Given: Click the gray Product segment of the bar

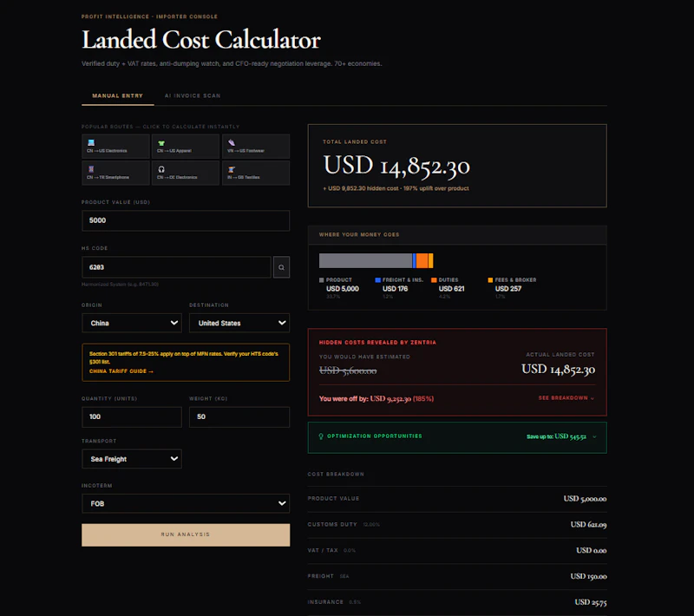Looking at the screenshot, I should click(x=365, y=260).
